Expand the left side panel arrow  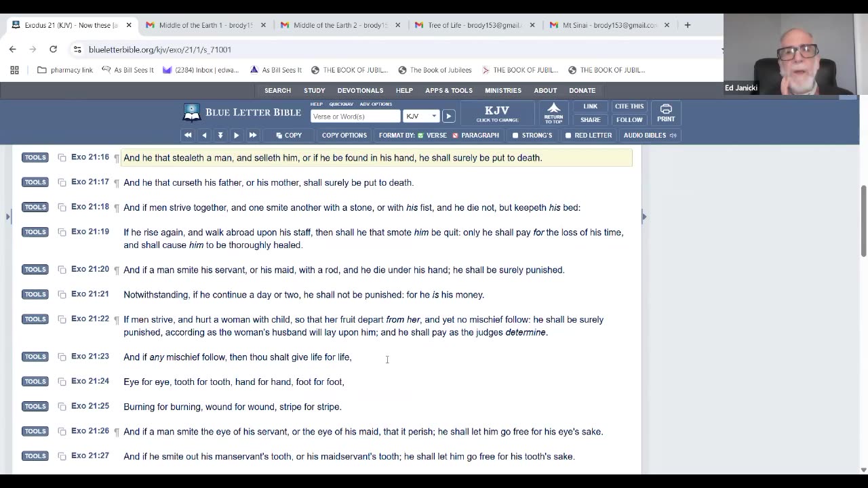[8, 217]
